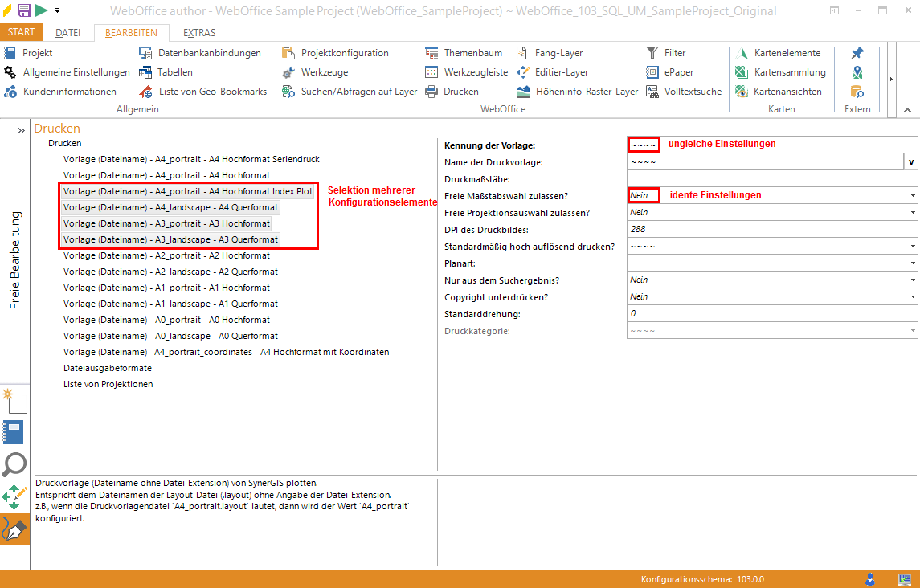Click the START button

[x=21, y=33]
